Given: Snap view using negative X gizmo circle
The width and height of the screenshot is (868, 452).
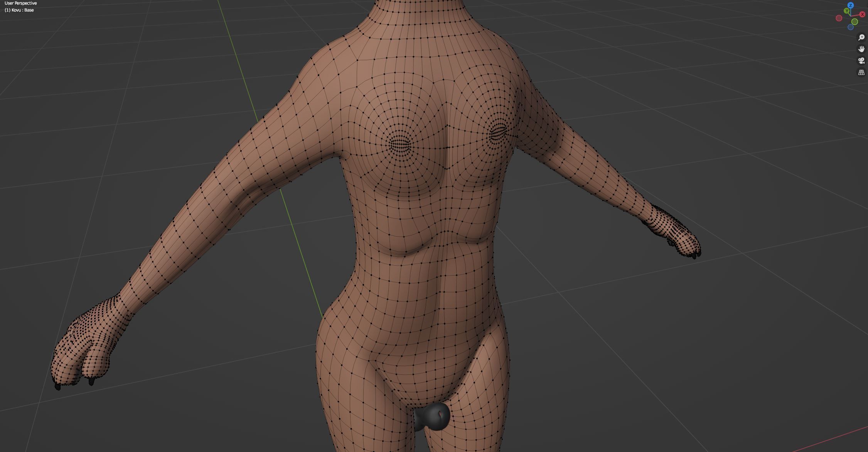Looking at the screenshot, I should coord(839,18).
